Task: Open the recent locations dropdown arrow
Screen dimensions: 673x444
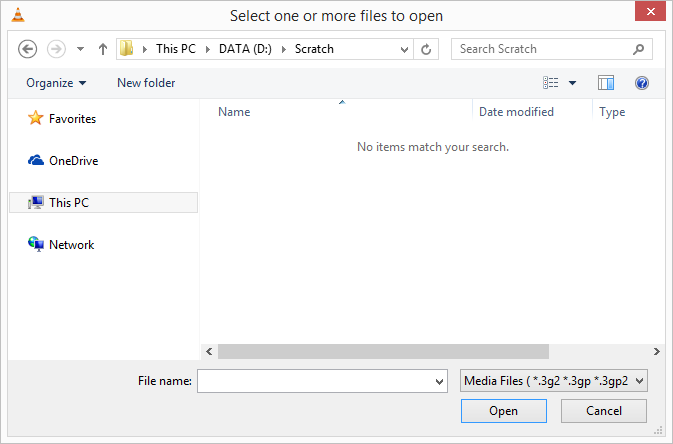Action: [80, 49]
